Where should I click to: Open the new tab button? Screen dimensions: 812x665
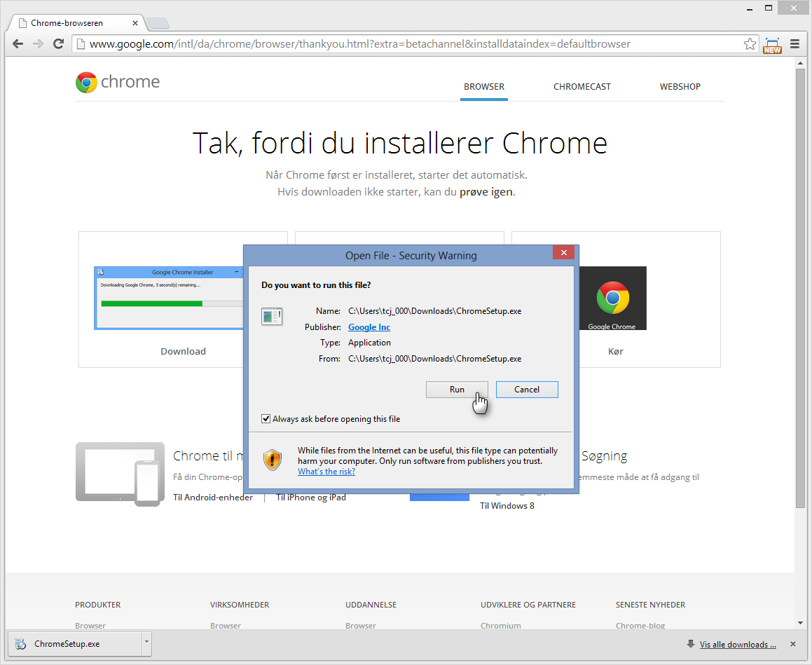[x=158, y=23]
